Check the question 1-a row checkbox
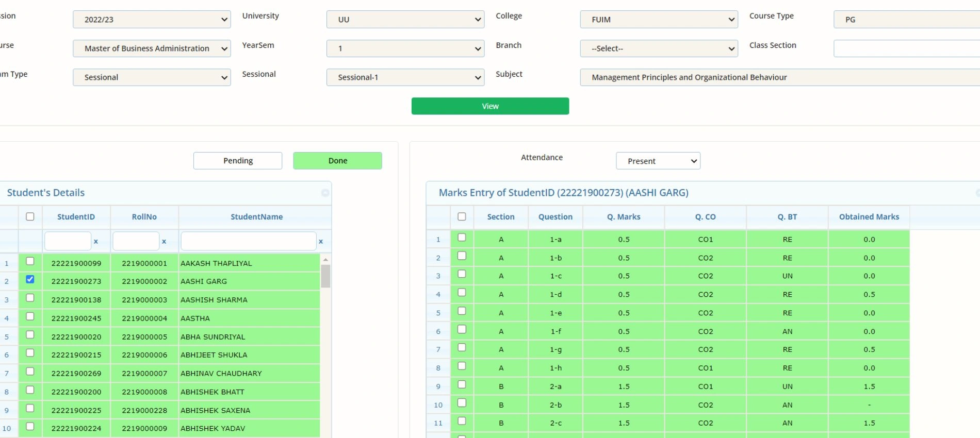The image size is (980, 438). click(462, 238)
